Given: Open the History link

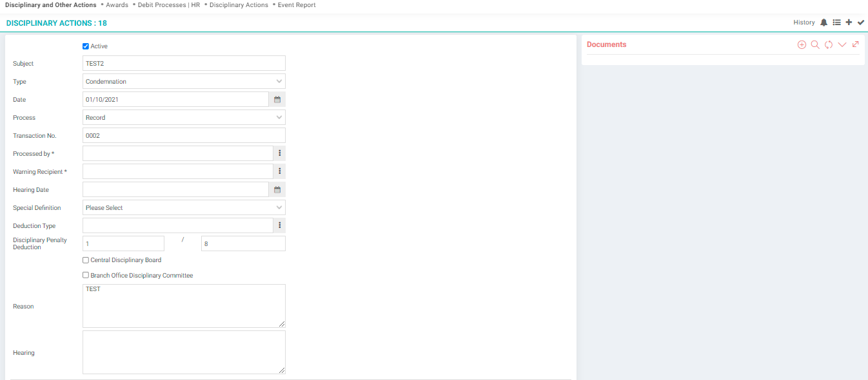Looking at the screenshot, I should pyautogui.click(x=804, y=23).
